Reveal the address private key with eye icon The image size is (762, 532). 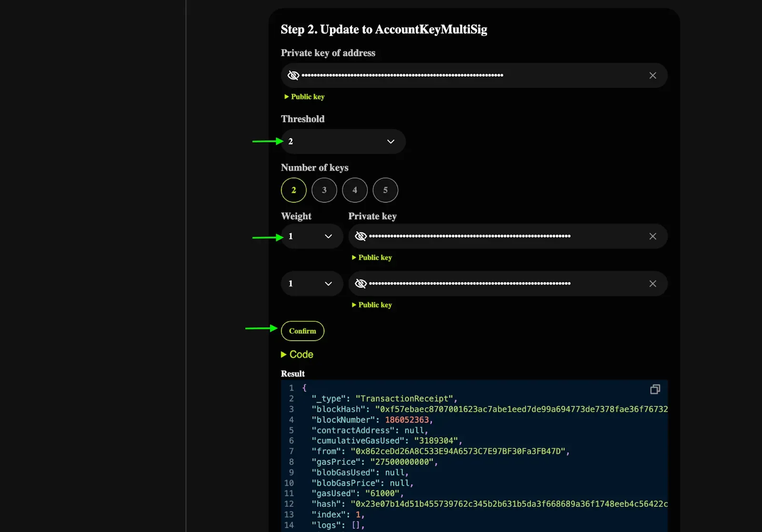[293, 76]
